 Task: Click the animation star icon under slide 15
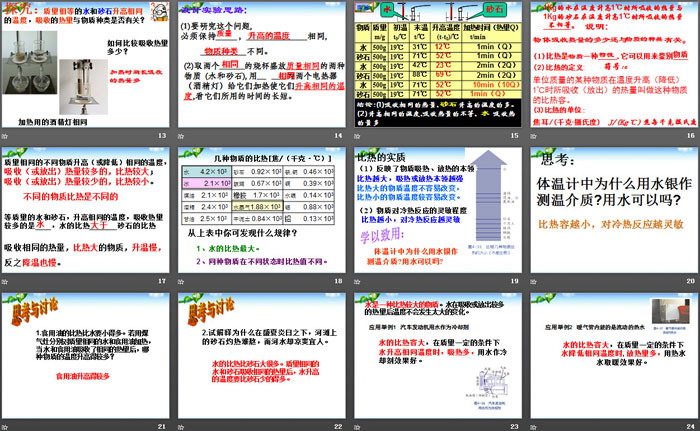click(357, 136)
